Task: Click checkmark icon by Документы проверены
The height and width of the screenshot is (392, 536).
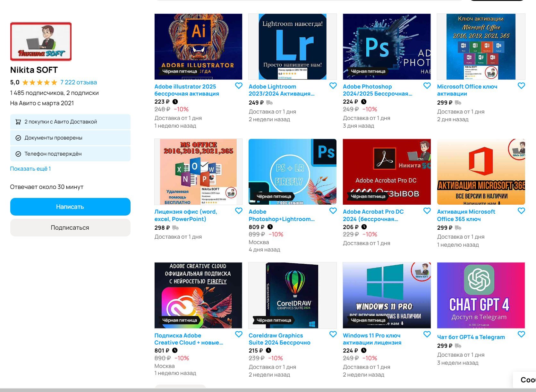Action: pos(18,138)
